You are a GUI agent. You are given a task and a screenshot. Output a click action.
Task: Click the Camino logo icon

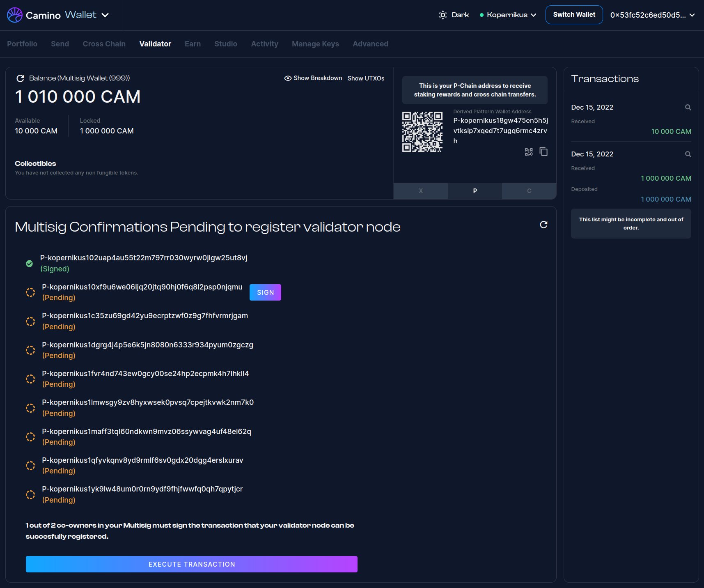(x=15, y=15)
